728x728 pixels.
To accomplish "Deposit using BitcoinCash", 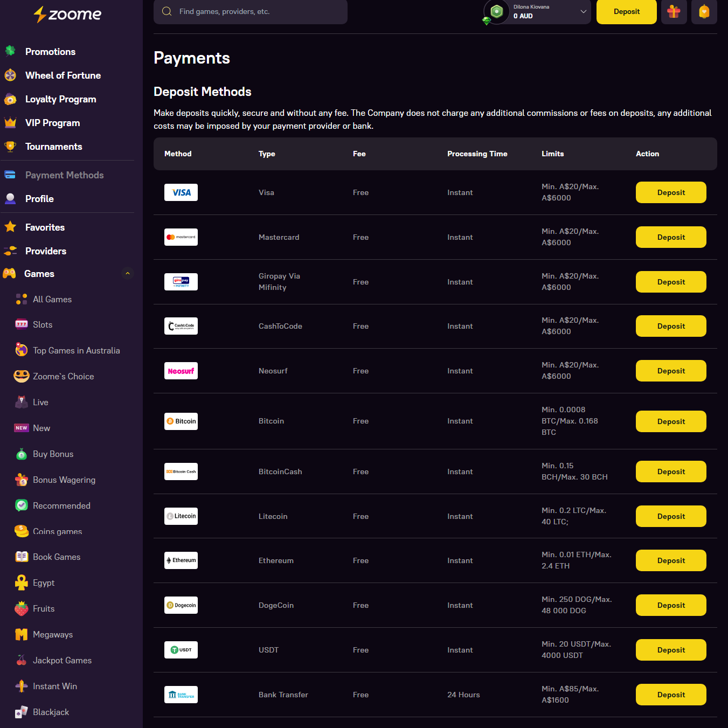I will tap(671, 472).
